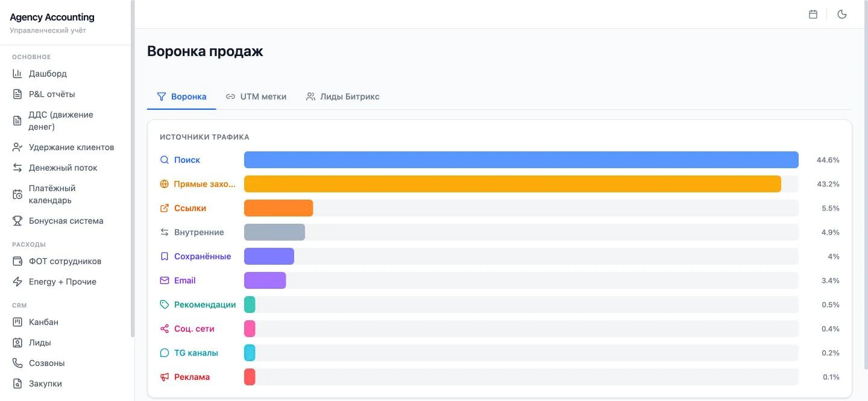This screenshot has width=868, height=401.
Task: Click the P&L отчёты document icon
Action: pos(17,94)
